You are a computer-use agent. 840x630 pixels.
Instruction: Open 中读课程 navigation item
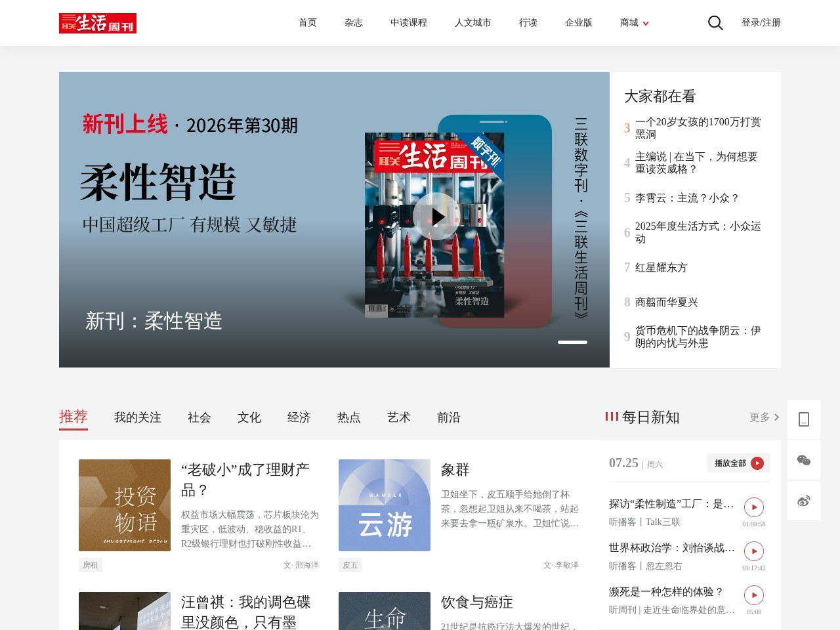coord(409,23)
